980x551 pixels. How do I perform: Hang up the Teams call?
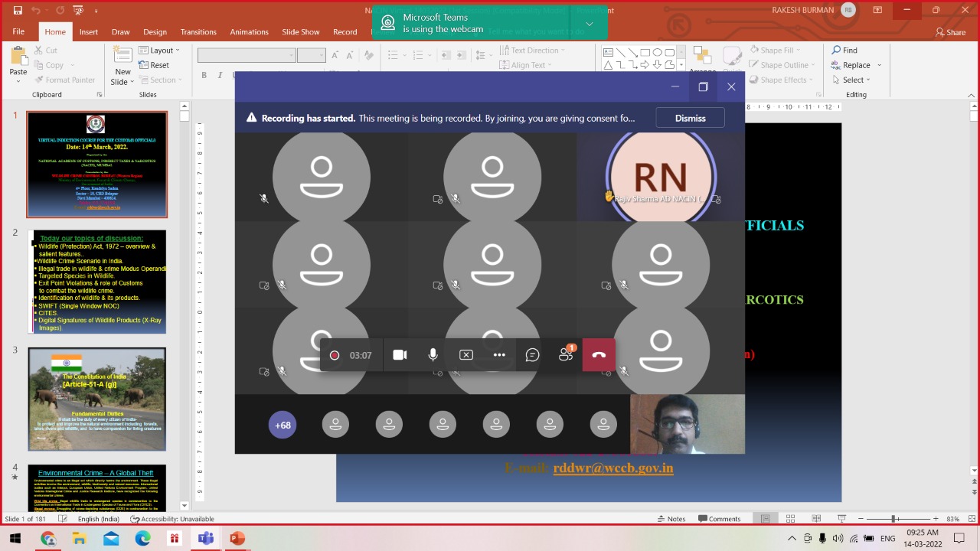click(599, 355)
